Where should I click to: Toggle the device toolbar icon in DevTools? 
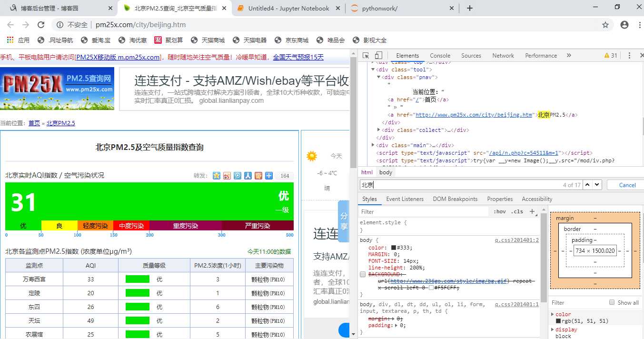(378, 55)
